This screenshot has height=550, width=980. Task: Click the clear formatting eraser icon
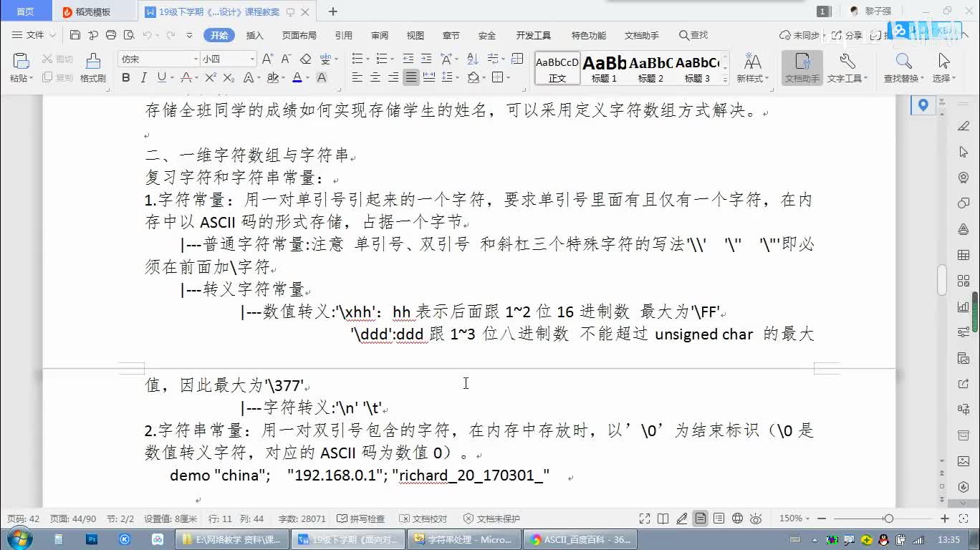[305, 59]
